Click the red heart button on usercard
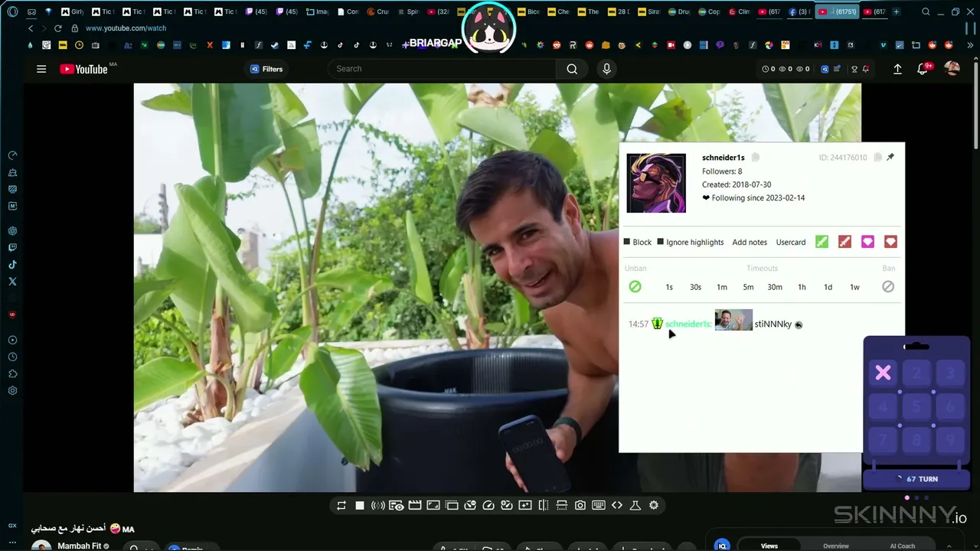Image resolution: width=980 pixels, height=551 pixels. pos(890,242)
